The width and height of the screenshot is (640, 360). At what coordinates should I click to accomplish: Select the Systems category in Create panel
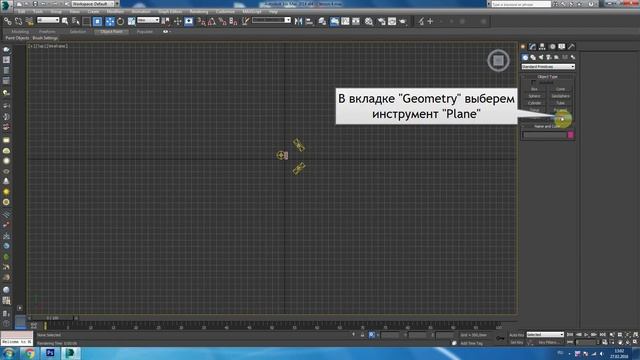point(573,58)
